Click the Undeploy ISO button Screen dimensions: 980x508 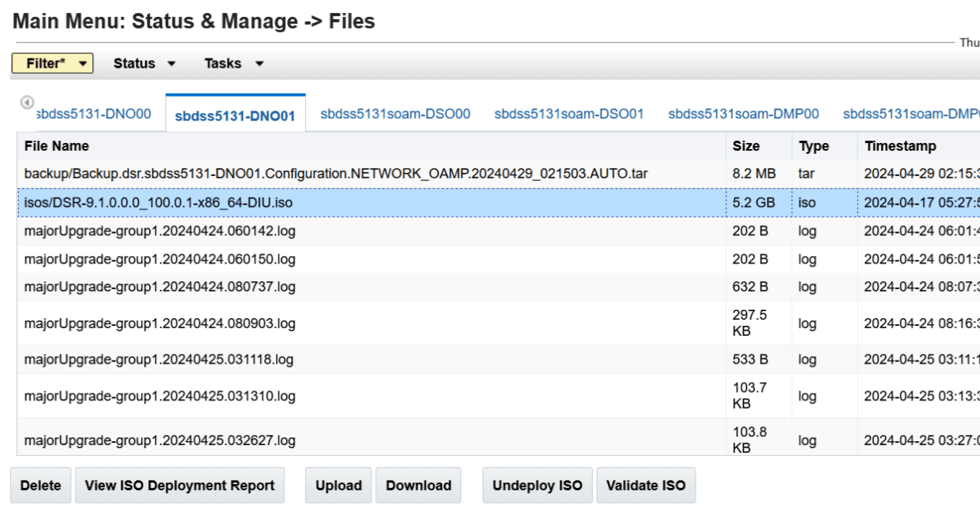pyautogui.click(x=537, y=485)
